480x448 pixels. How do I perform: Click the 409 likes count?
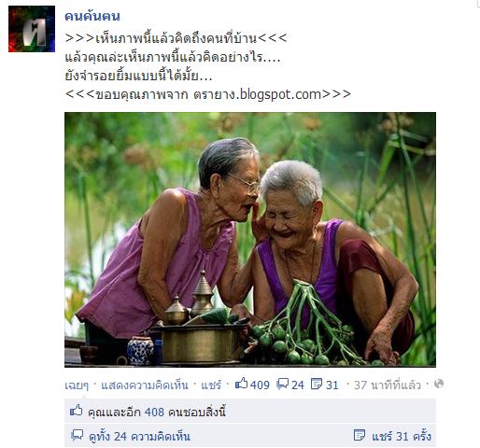click(260, 385)
